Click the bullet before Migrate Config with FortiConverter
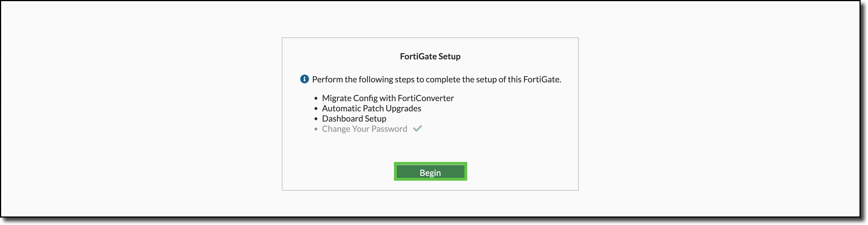The height and width of the screenshot is (225, 868). coord(316,99)
